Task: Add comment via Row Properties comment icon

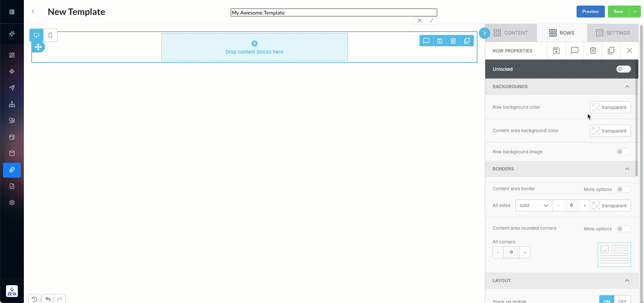Action: [x=574, y=51]
